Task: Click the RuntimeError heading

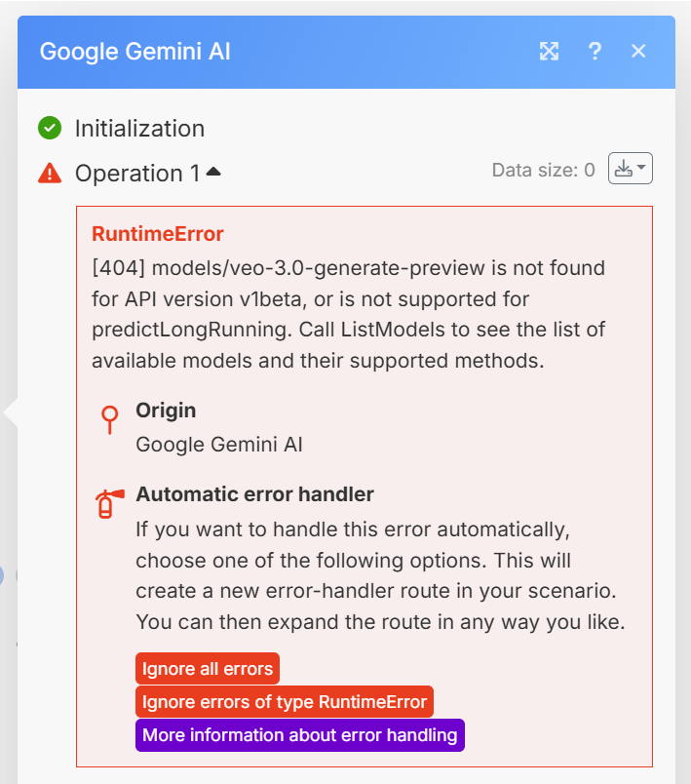Action: coord(158,234)
